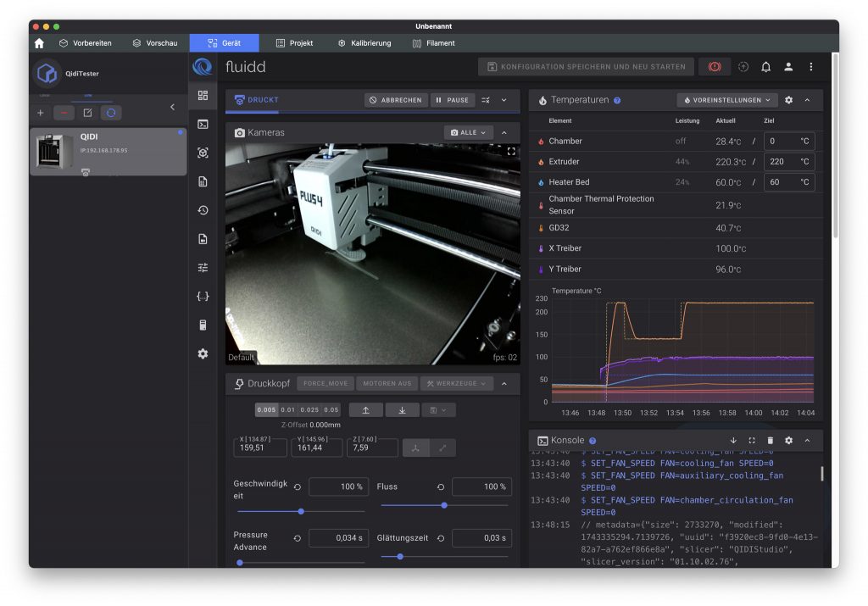Click the Abbrechen button to cancel print
The width and height of the screenshot is (868, 606).
[x=396, y=100]
